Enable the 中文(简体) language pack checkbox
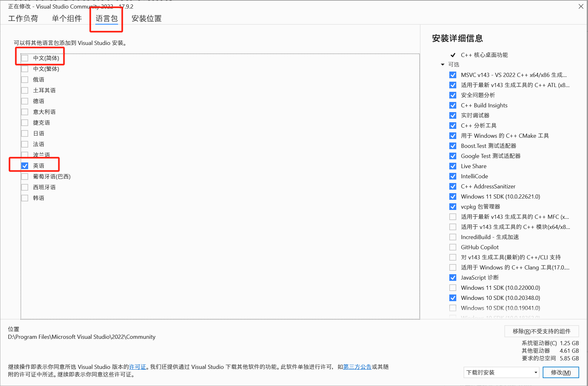The height and width of the screenshot is (386, 588). click(25, 58)
